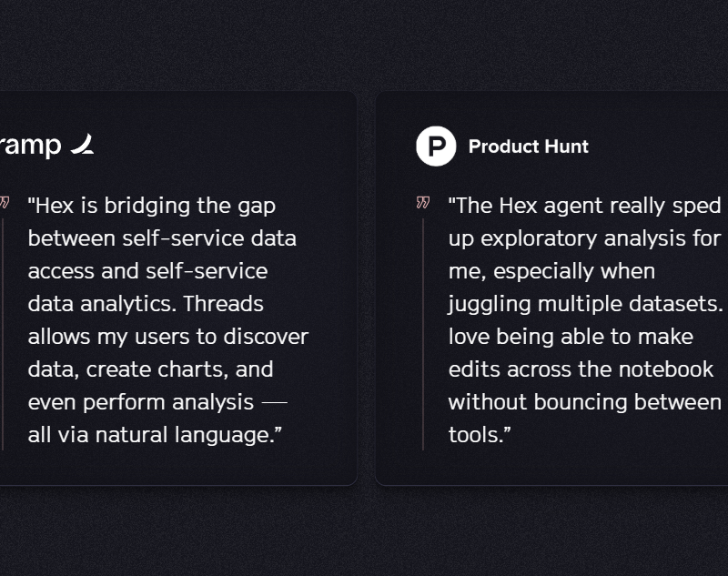Click "data, create charts, and" line

(x=150, y=369)
